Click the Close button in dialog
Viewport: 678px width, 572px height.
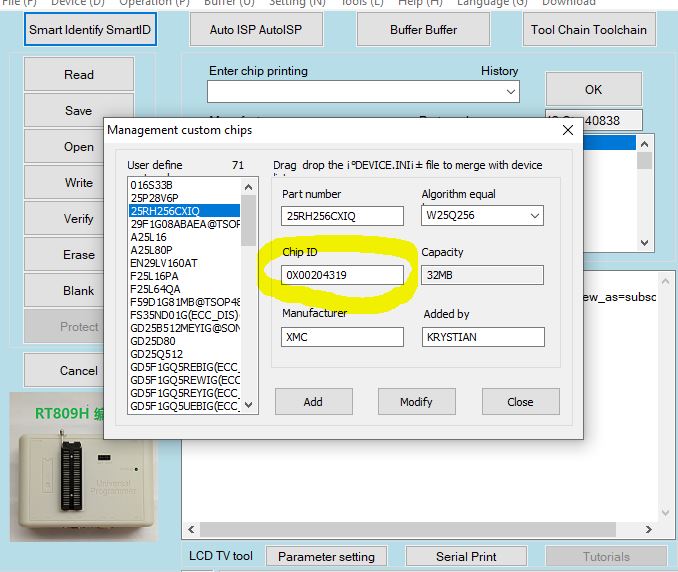521,402
